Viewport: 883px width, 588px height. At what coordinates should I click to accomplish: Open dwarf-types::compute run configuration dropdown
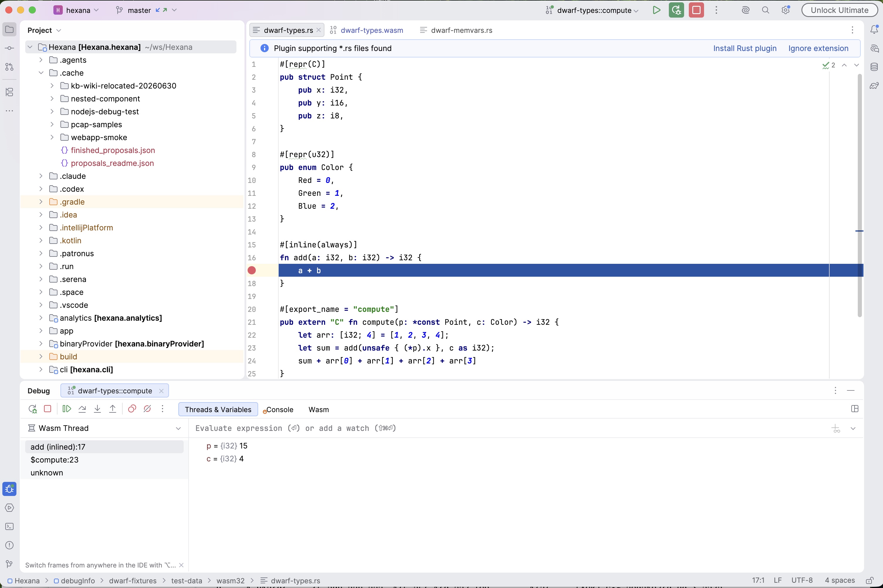click(592, 10)
